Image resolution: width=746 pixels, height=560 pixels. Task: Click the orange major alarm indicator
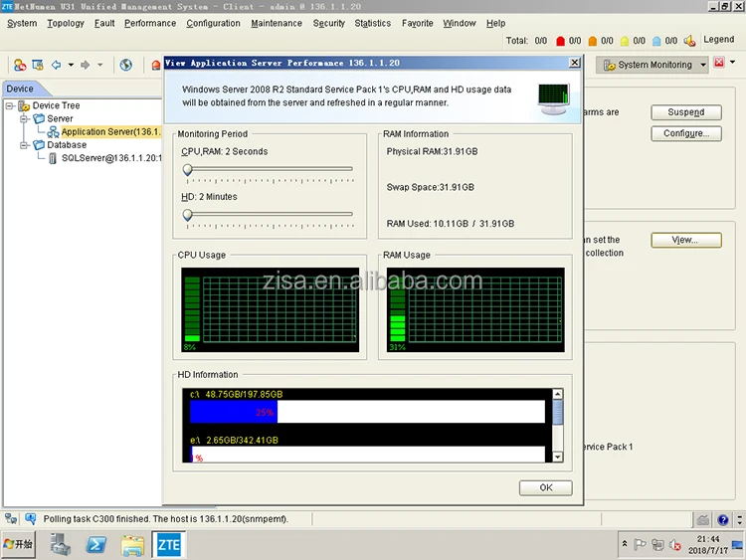[593, 41]
